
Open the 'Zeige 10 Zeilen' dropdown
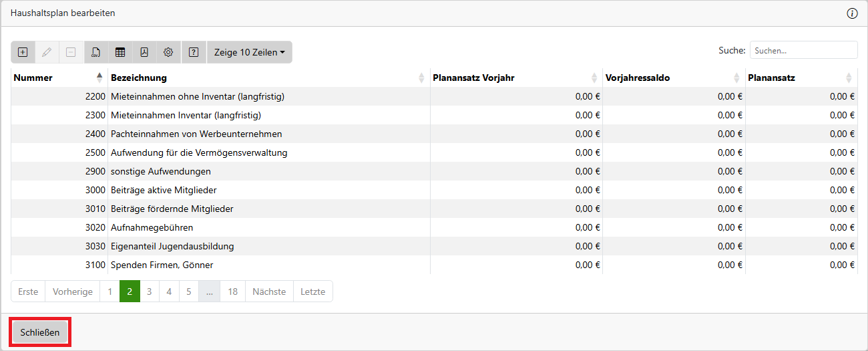pos(249,52)
